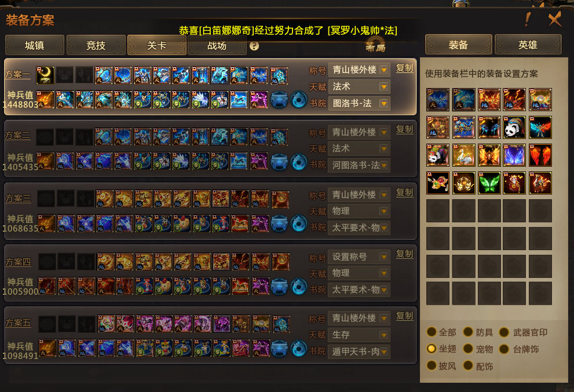Image resolution: width=574 pixels, height=392 pixels.
Task: Expand 书院 遁甲天书 dropdown in 方案五
Action: tap(359, 351)
